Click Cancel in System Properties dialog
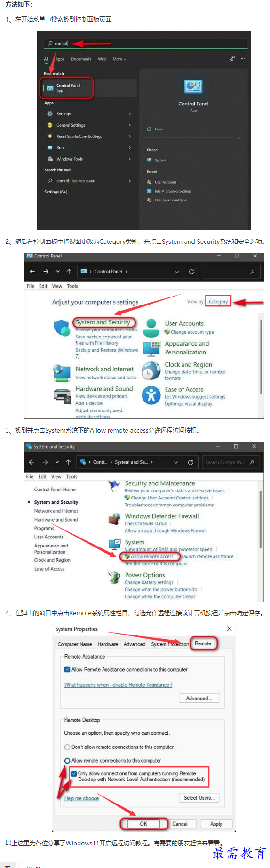270x868 pixels. tap(180, 824)
